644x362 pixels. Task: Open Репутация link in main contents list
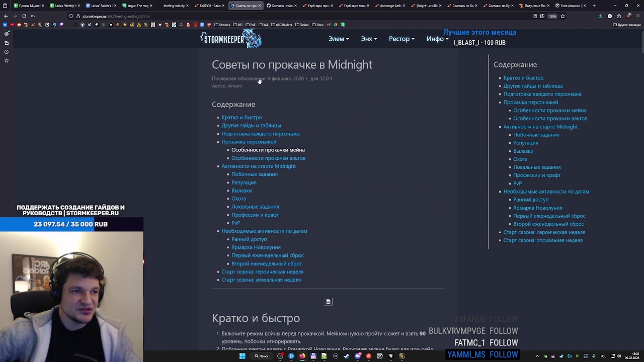pyautogui.click(x=244, y=183)
